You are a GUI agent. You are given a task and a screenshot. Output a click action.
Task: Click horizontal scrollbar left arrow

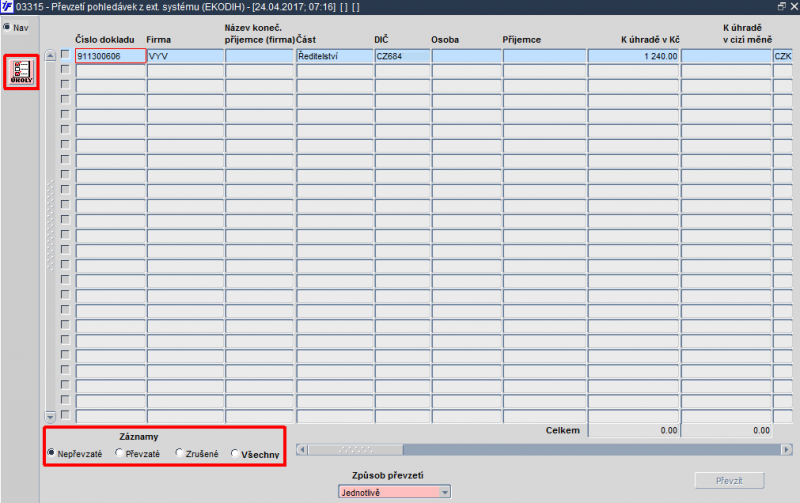point(302,449)
